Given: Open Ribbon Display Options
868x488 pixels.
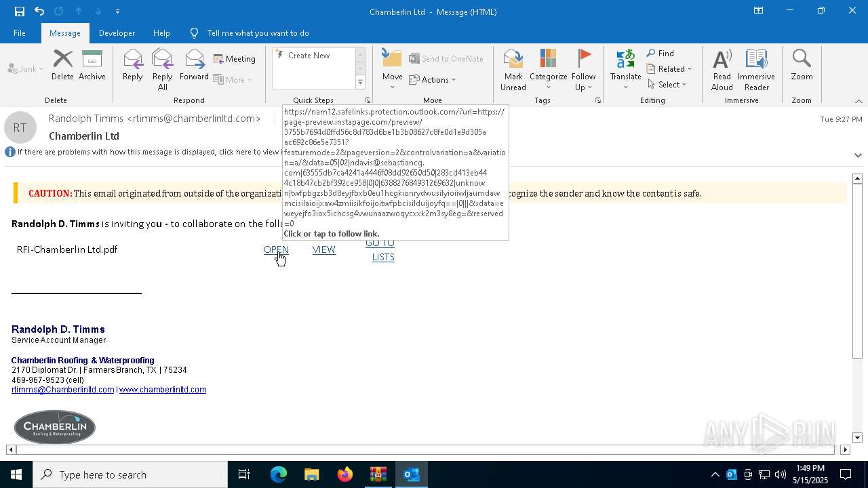Looking at the screenshot, I should [758, 11].
